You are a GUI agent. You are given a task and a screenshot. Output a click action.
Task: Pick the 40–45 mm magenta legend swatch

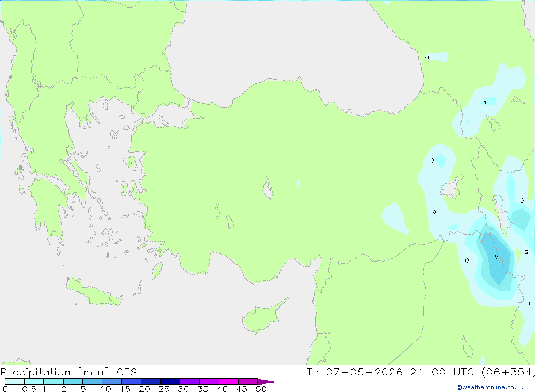click(228, 381)
